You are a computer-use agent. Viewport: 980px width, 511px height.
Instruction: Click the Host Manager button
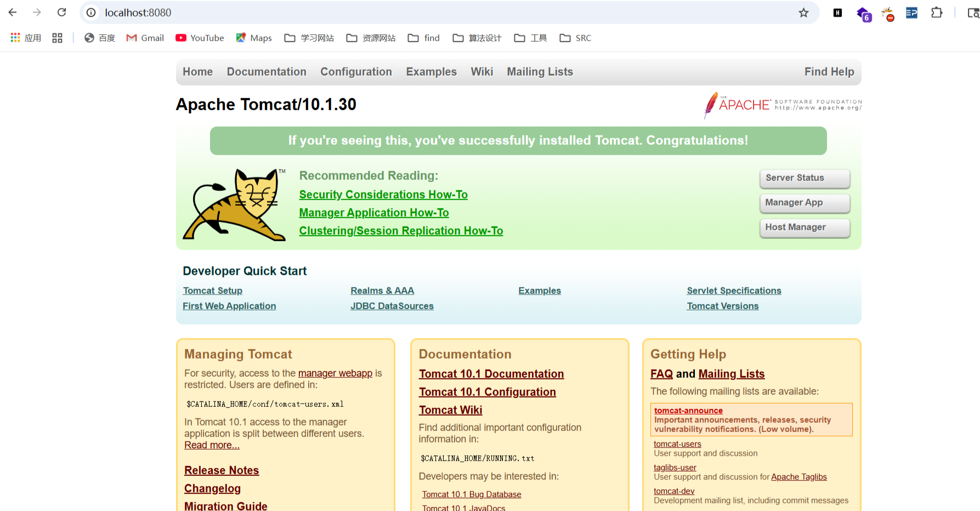805,228
